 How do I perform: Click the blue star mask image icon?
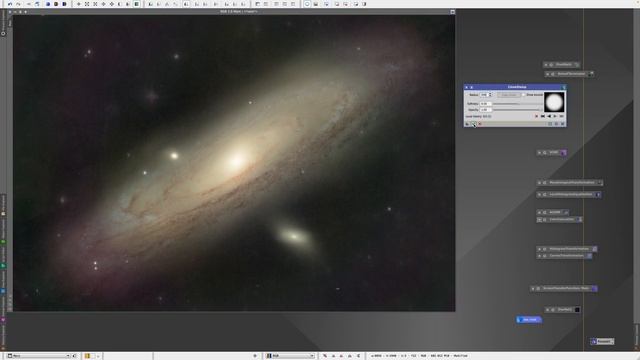tap(529, 320)
